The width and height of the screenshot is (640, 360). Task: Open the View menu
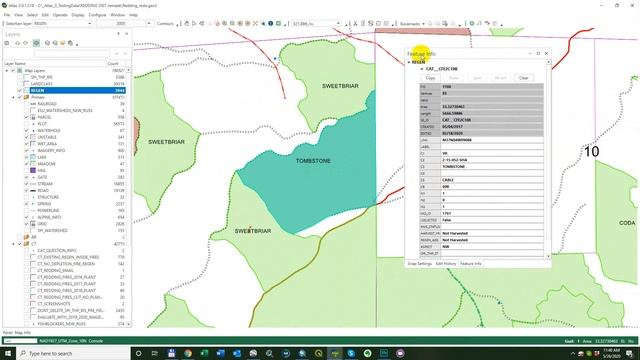pos(18,15)
